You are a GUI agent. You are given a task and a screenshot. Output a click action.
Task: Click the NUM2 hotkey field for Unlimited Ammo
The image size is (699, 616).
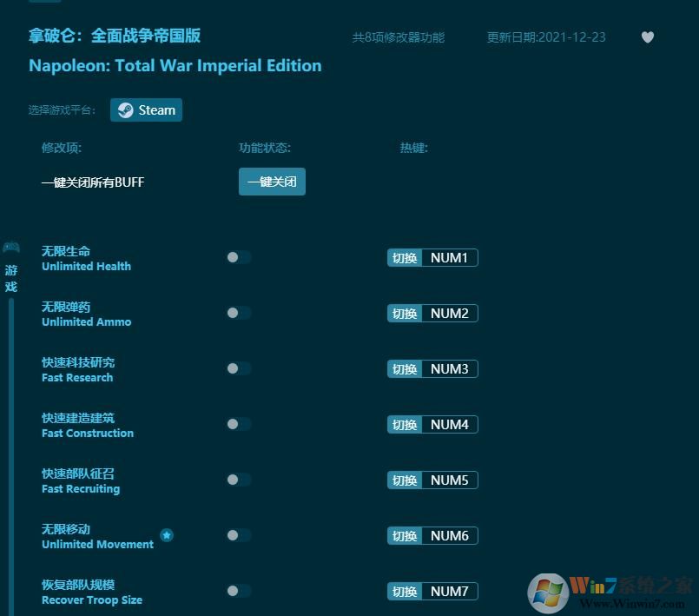450,313
